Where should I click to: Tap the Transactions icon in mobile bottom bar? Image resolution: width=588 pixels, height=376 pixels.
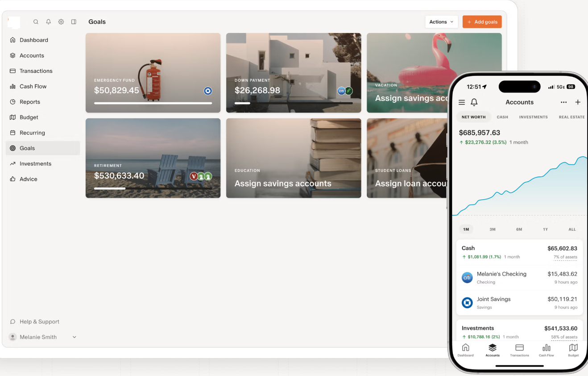(519, 350)
